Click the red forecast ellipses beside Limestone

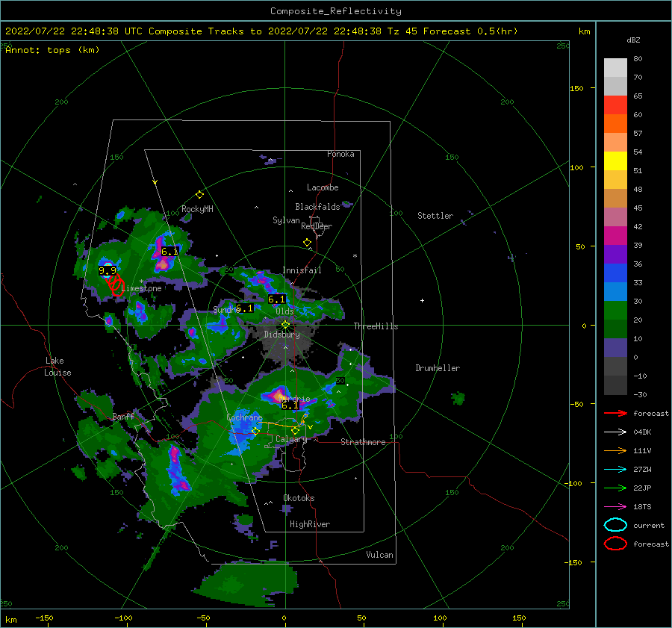coord(115,284)
